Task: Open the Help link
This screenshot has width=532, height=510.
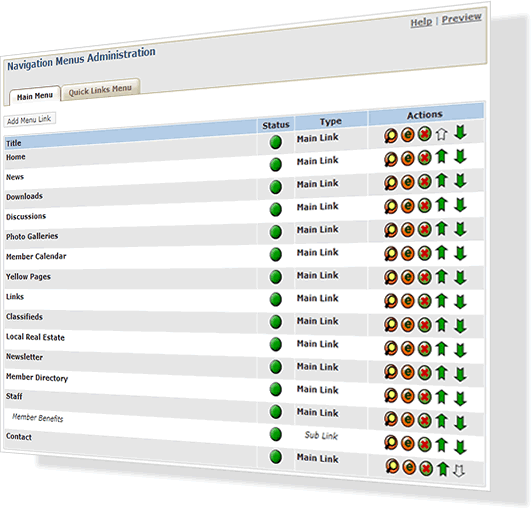Action: point(421,22)
